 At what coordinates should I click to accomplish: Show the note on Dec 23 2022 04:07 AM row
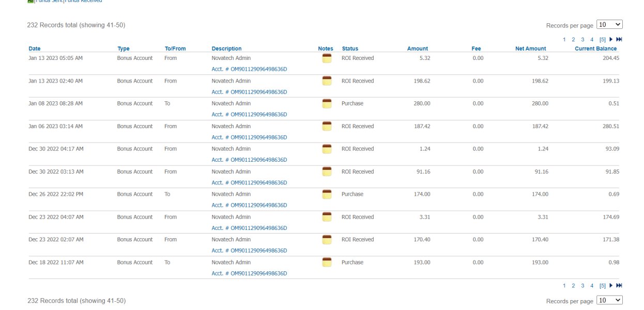click(326, 218)
